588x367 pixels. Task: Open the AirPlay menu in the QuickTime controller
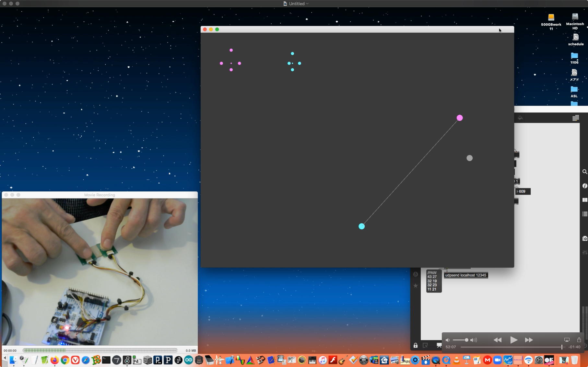567,340
